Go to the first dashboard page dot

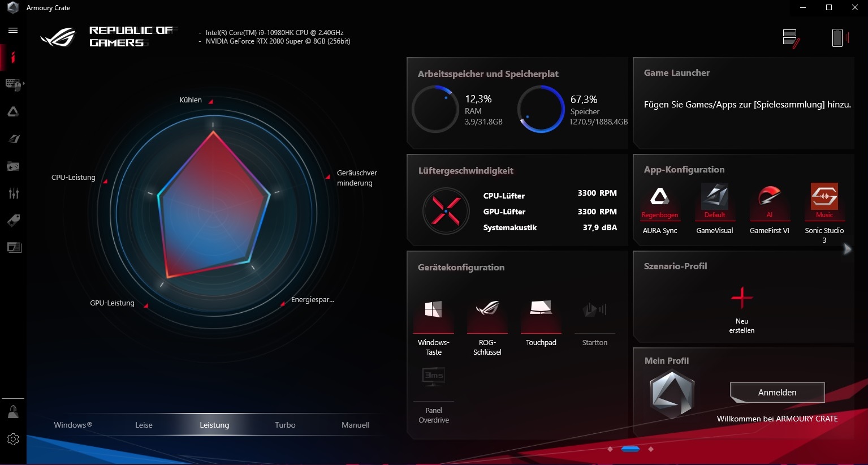click(x=610, y=449)
